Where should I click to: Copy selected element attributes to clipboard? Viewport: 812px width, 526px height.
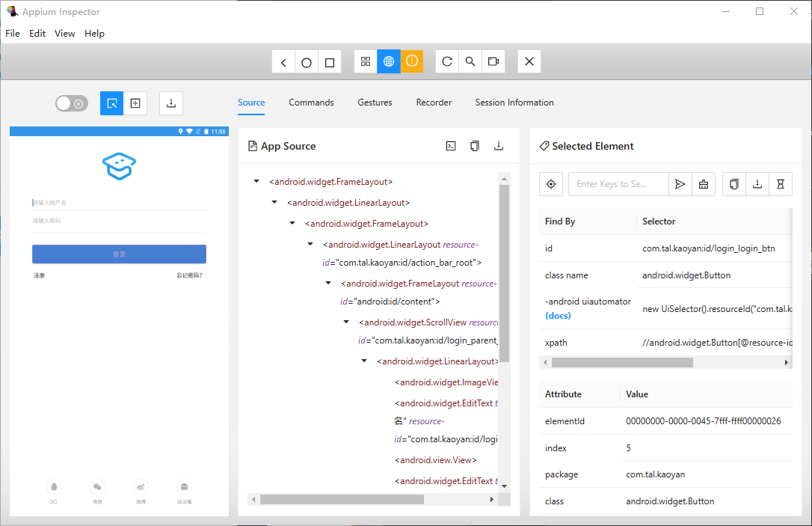pyautogui.click(x=733, y=184)
